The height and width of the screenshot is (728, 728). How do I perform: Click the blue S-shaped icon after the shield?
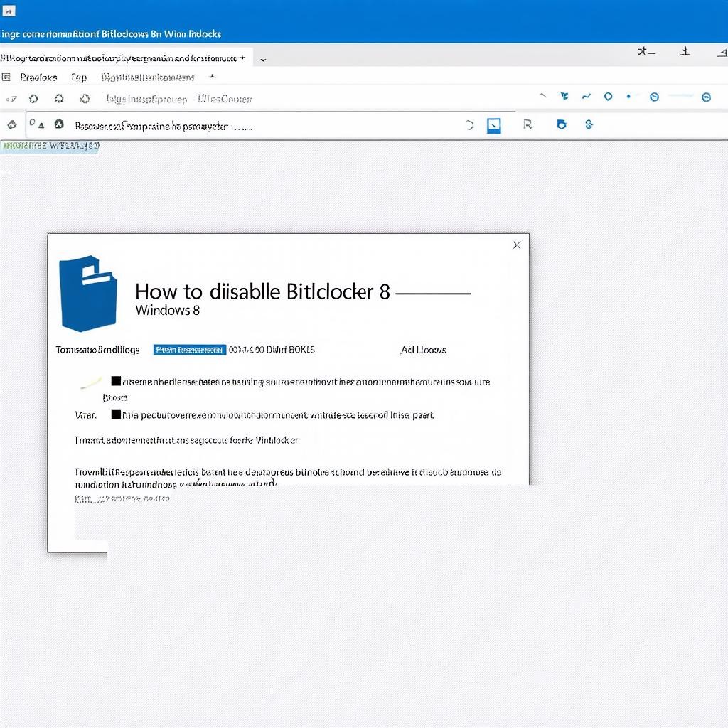pyautogui.click(x=589, y=124)
